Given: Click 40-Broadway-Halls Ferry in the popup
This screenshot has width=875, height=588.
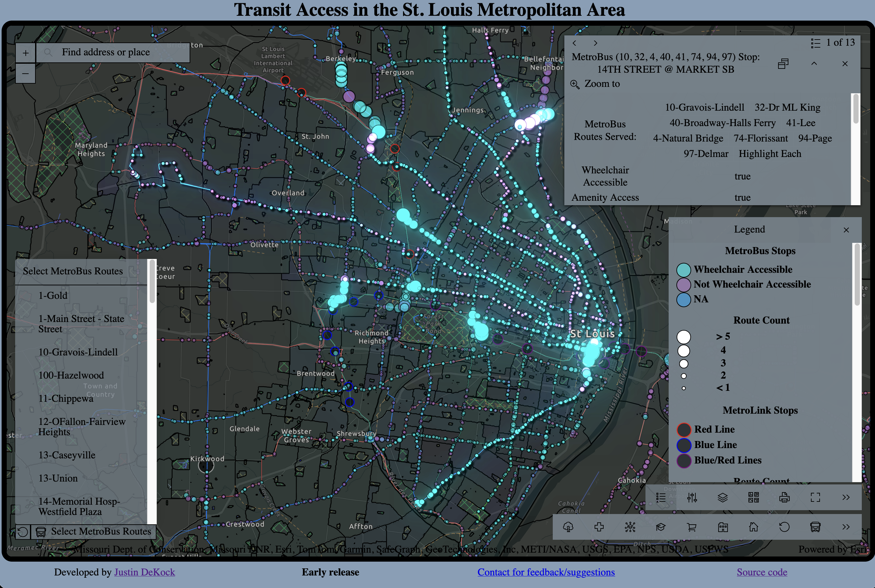Looking at the screenshot, I should [723, 123].
